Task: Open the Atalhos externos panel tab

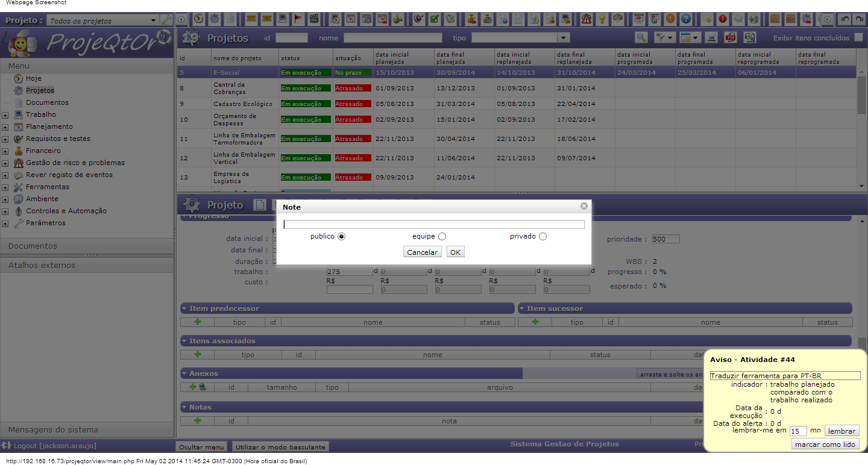Action: [42, 265]
